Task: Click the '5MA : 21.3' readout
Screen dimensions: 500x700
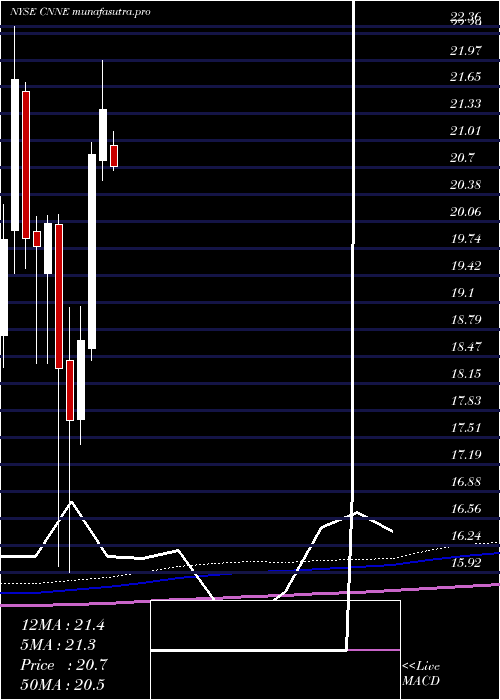Action: coord(58,645)
